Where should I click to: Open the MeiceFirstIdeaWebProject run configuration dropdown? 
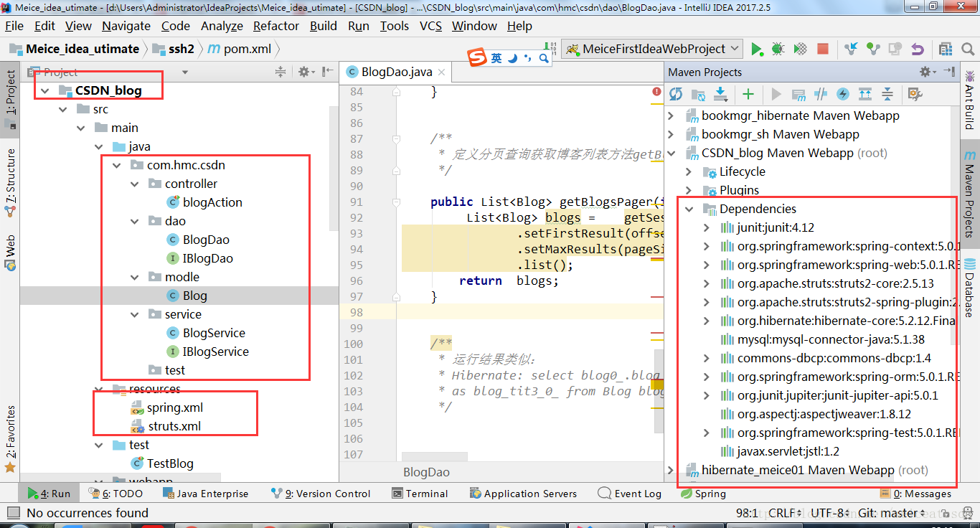coord(652,49)
